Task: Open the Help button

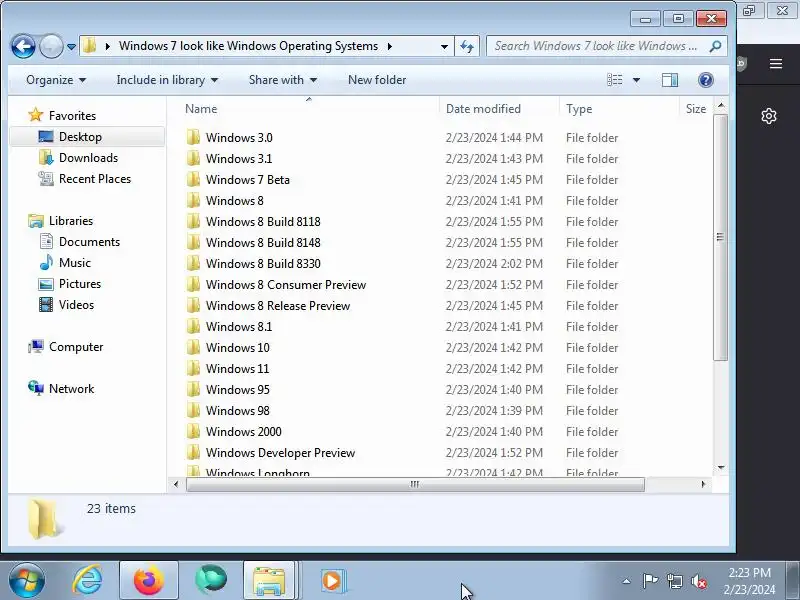Action: point(706,80)
